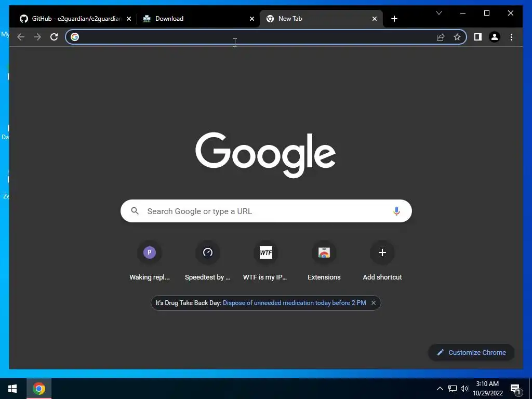Open the Waking repl... shortcut
Screen dimensions: 532x399
tap(150, 261)
